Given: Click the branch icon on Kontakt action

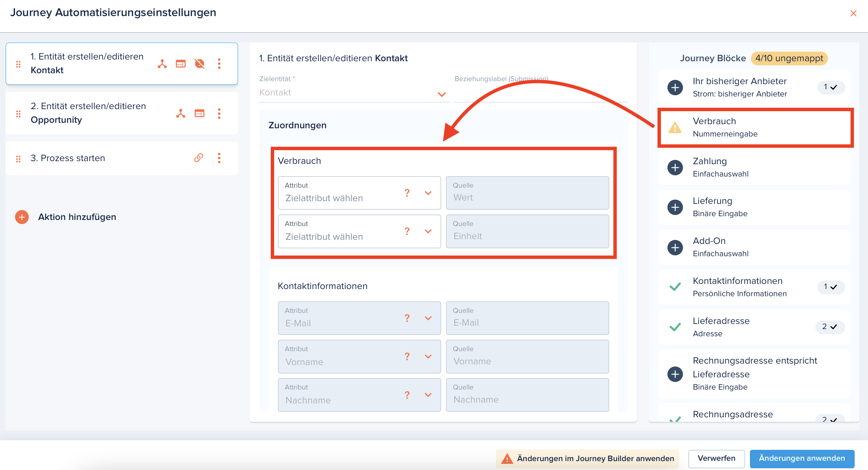Looking at the screenshot, I should tap(162, 64).
